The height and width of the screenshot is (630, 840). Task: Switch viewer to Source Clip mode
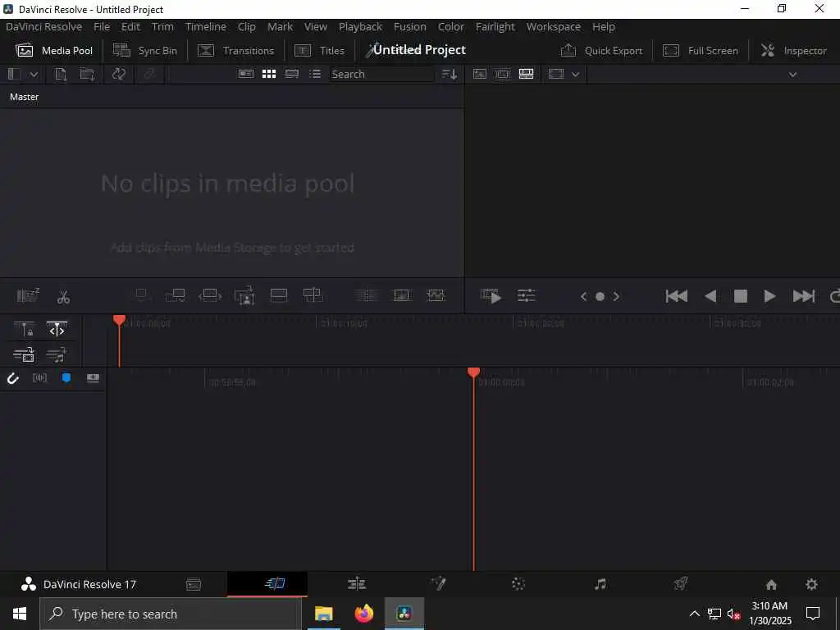pos(479,74)
